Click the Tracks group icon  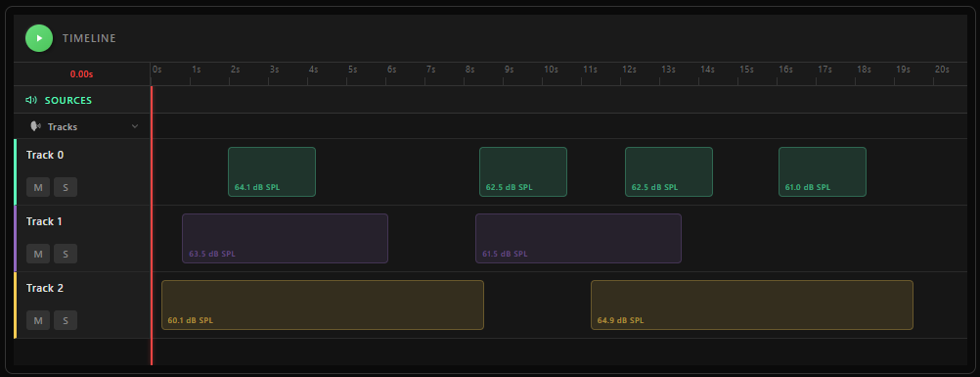pyautogui.click(x=35, y=126)
